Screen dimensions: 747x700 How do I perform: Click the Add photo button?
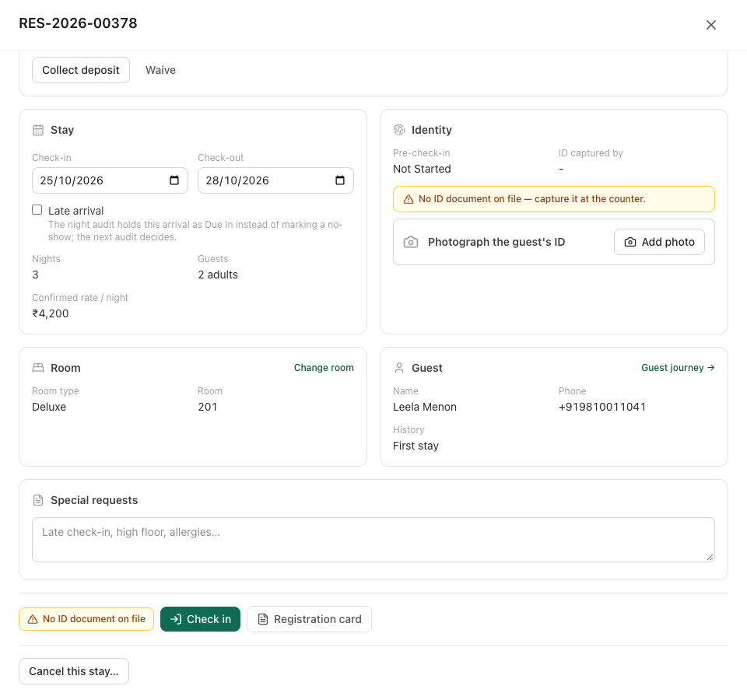(x=659, y=242)
